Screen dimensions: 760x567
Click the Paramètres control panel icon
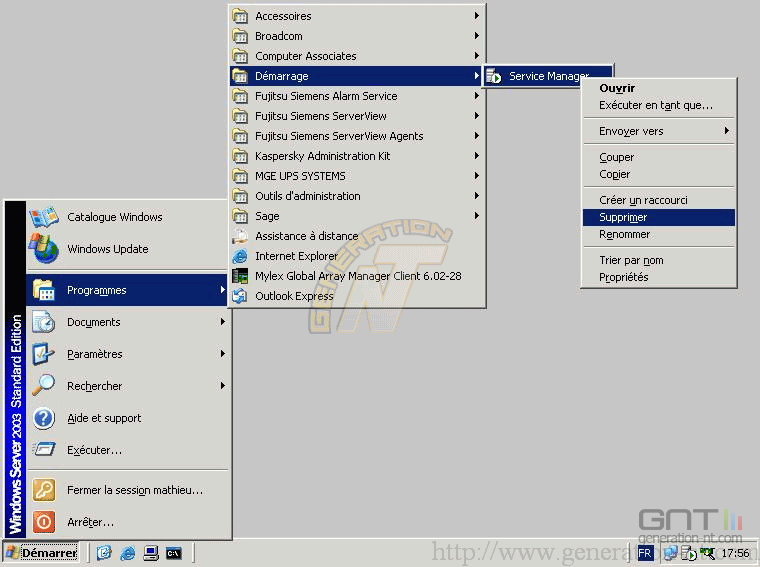44,354
